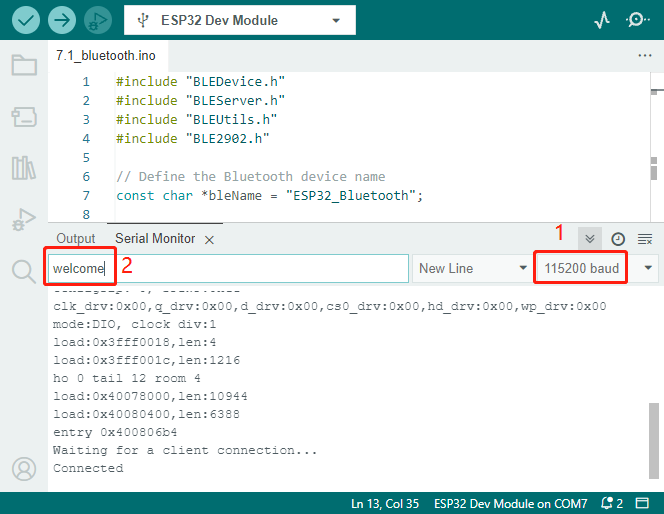Click the serial message input field
The height and width of the screenshot is (514, 664).
click(228, 268)
